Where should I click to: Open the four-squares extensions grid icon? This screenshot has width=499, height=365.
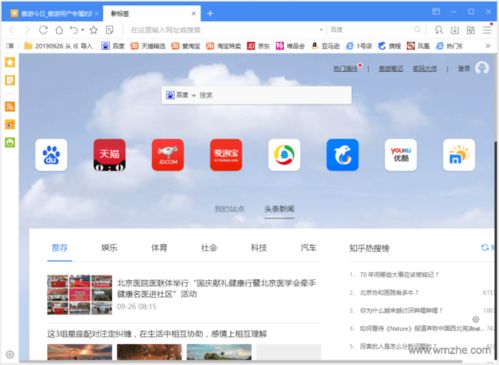tap(471, 30)
